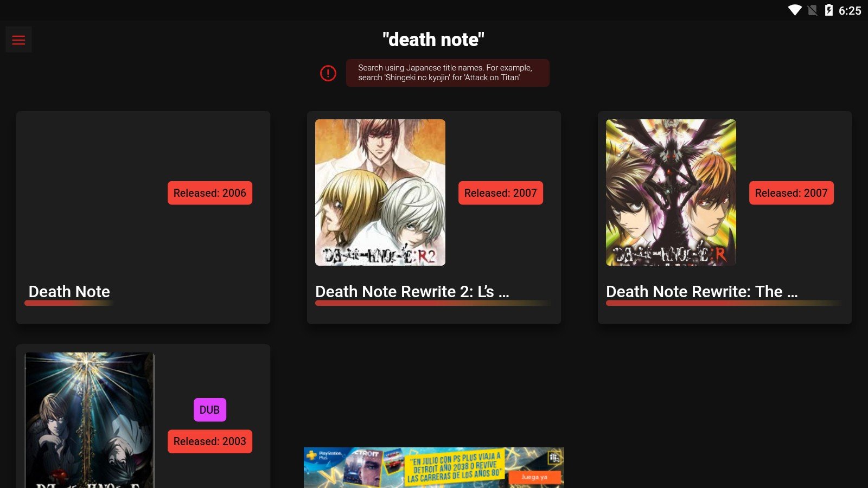
Task: Tap the 6:25 clock in status bar
Action: (x=850, y=11)
